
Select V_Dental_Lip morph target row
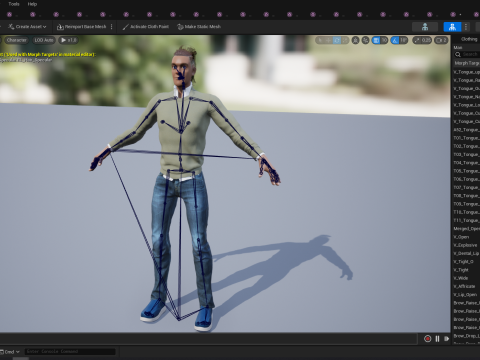click(x=466, y=253)
